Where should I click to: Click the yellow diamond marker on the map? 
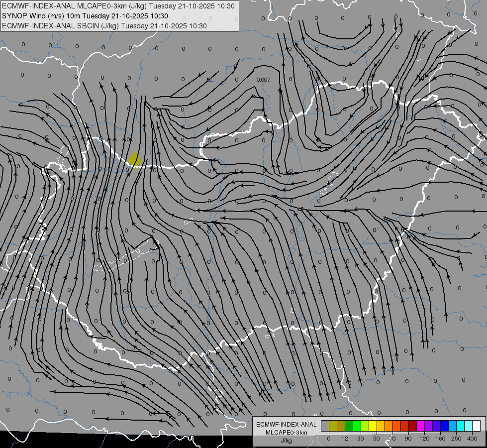click(135, 160)
